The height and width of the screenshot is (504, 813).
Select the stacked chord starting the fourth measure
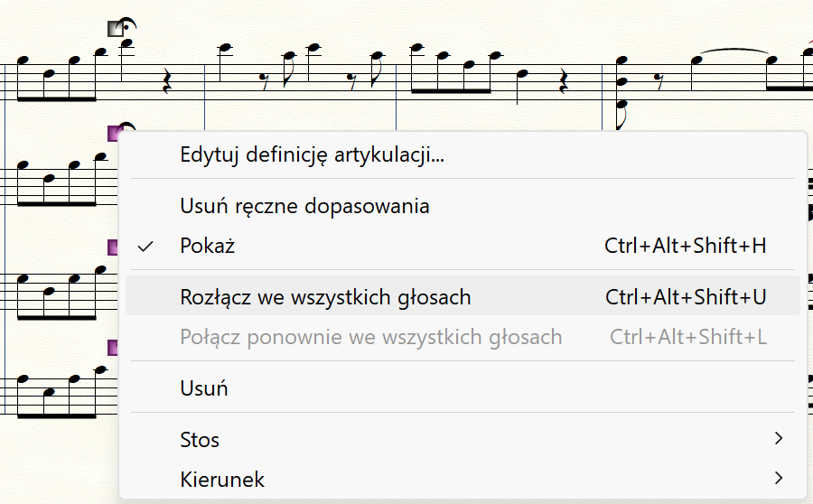(x=621, y=92)
